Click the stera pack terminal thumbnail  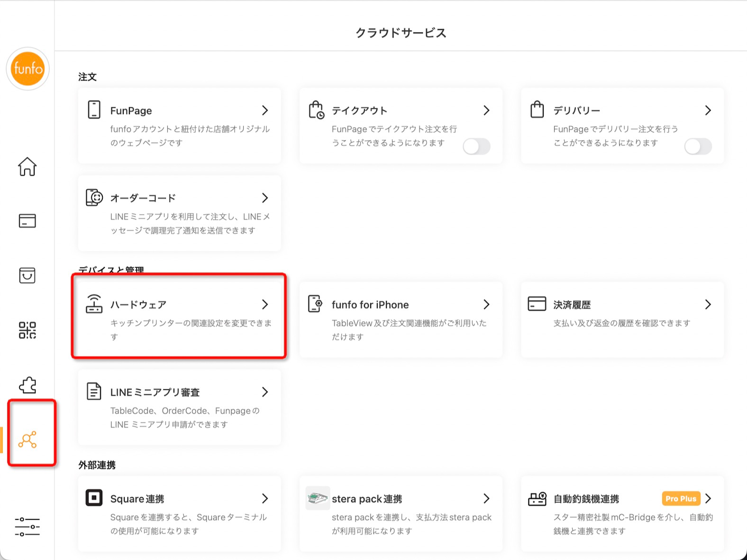pyautogui.click(x=318, y=498)
